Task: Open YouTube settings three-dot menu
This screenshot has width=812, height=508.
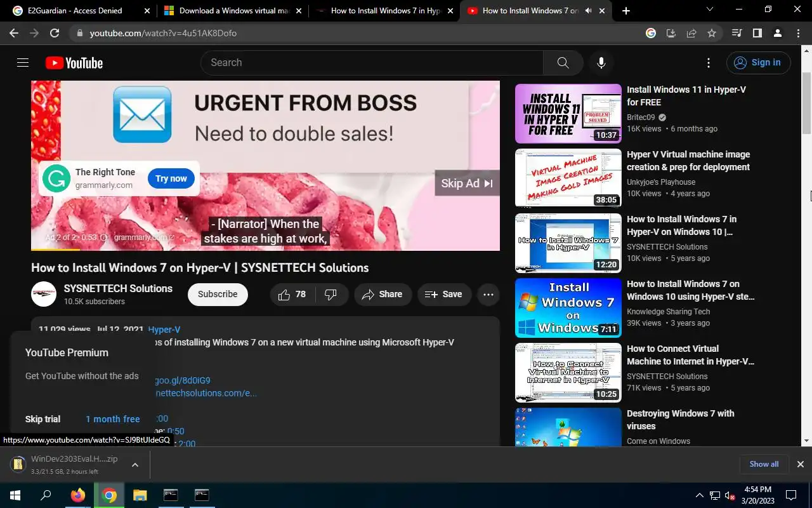Action: pyautogui.click(x=709, y=62)
